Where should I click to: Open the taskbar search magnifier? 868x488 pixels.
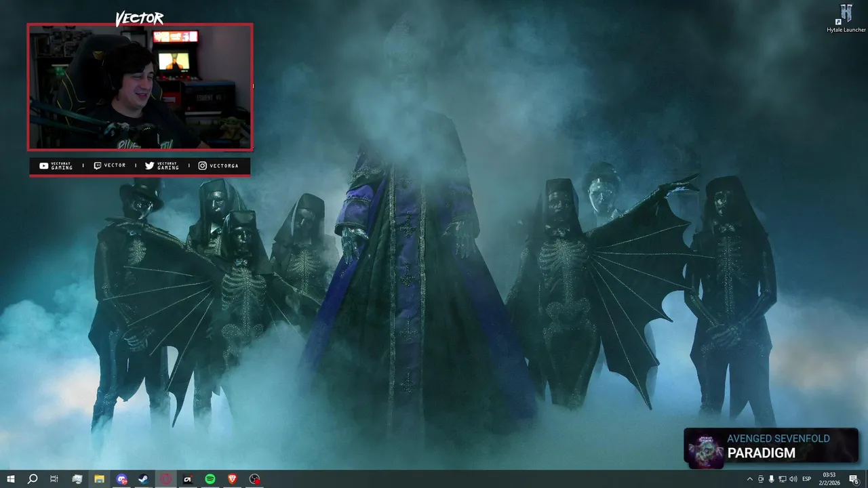coord(33,479)
